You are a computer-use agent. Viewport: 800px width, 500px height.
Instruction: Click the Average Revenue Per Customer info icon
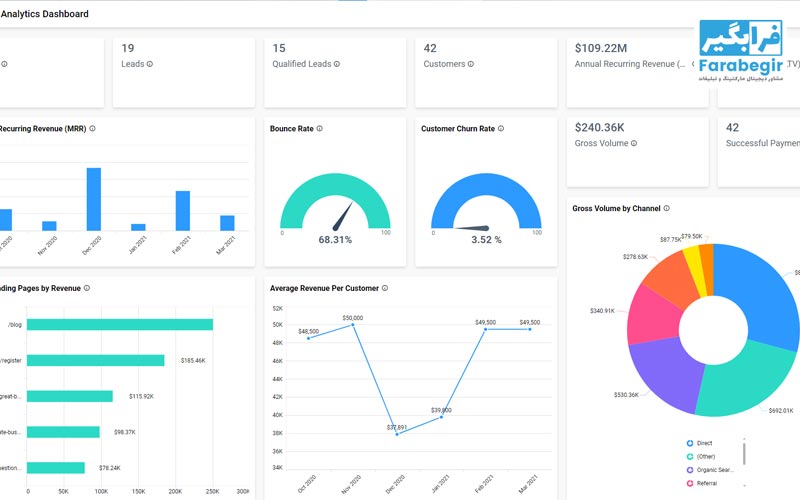pyautogui.click(x=387, y=288)
